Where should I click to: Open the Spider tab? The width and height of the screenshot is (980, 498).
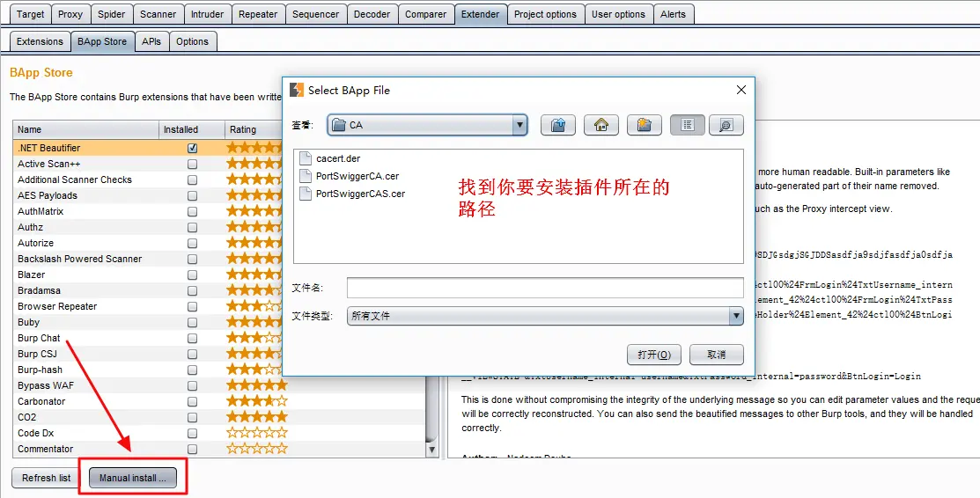pyautogui.click(x=111, y=14)
